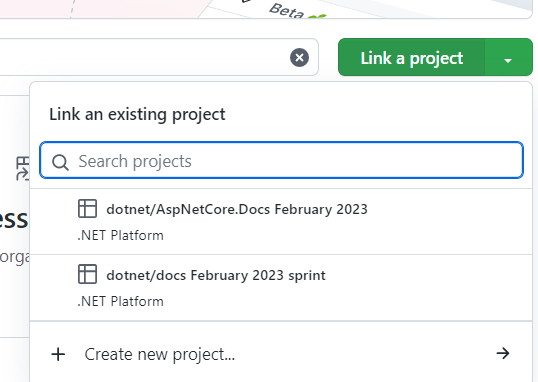Open the Link a project dropdown arrow
The width and height of the screenshot is (538, 382).
coord(508,57)
